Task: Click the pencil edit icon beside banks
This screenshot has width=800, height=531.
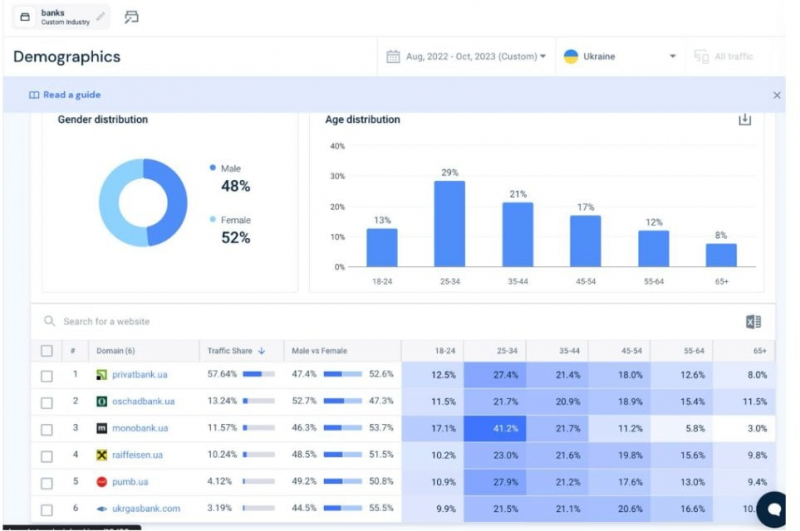Action: [101, 17]
